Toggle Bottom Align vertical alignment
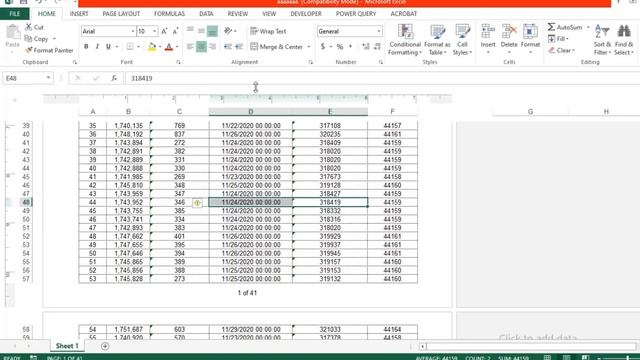This screenshot has width=640, height=360. [x=212, y=31]
